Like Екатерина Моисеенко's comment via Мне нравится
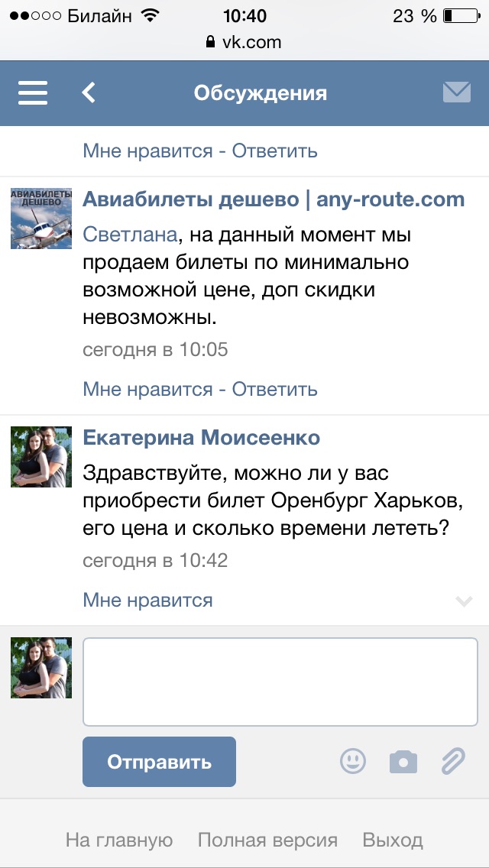 point(147,600)
